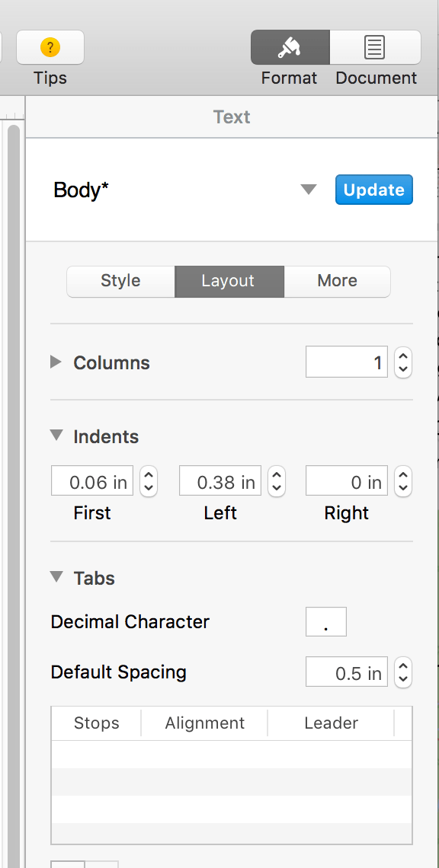Edit the First indent value field
This screenshot has width=439, height=868.
[x=91, y=481]
